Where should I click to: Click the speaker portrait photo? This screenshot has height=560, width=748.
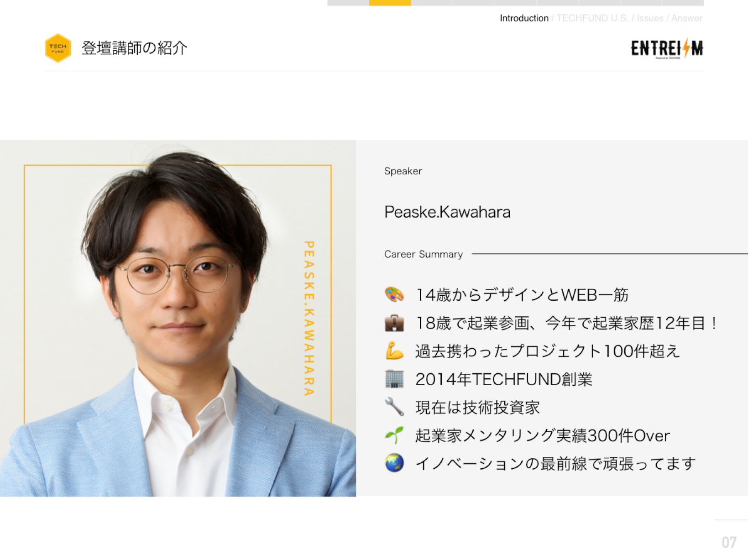coord(178,318)
